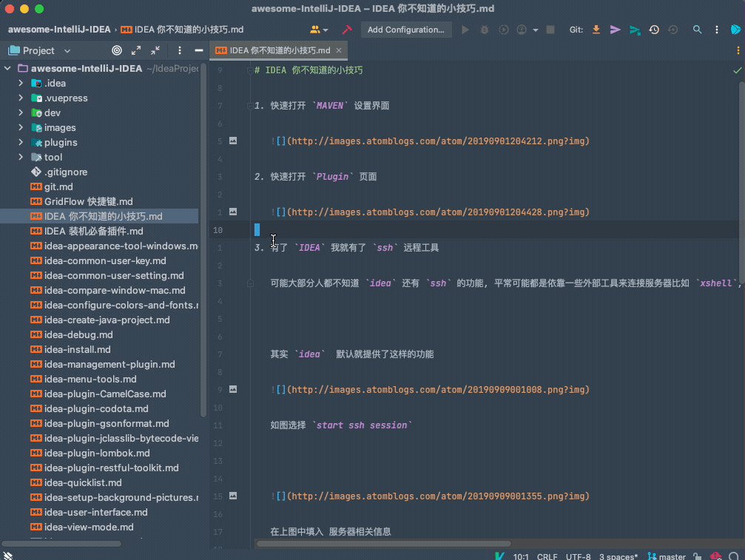Click the Run play icon

(465, 30)
